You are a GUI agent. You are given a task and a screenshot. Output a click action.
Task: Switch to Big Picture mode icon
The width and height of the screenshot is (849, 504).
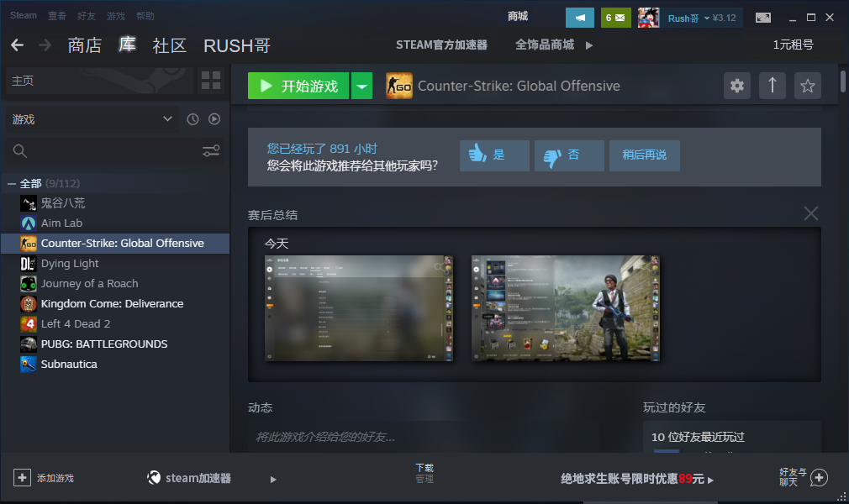763,18
